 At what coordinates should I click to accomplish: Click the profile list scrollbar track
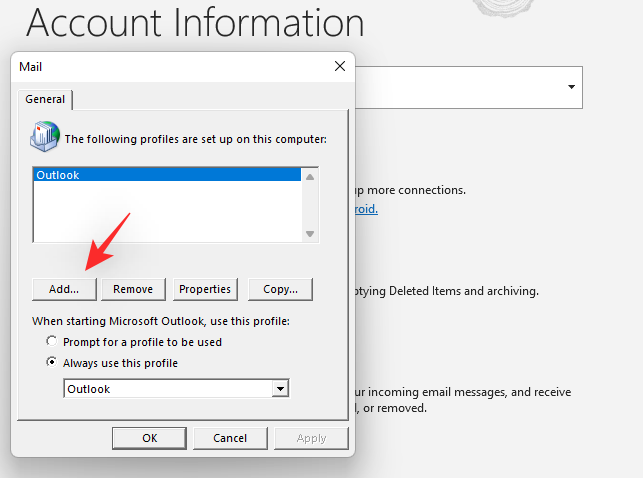[311, 205]
